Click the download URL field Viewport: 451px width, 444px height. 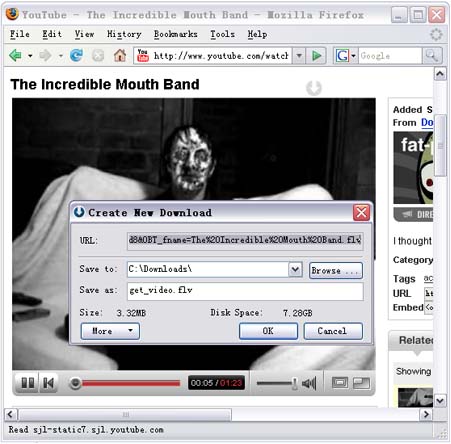point(245,240)
